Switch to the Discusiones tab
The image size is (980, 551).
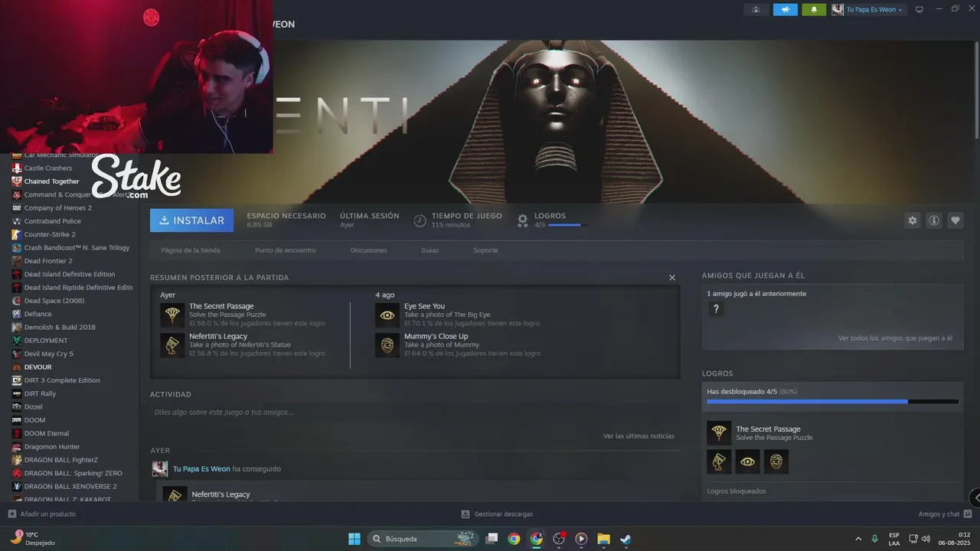point(369,250)
